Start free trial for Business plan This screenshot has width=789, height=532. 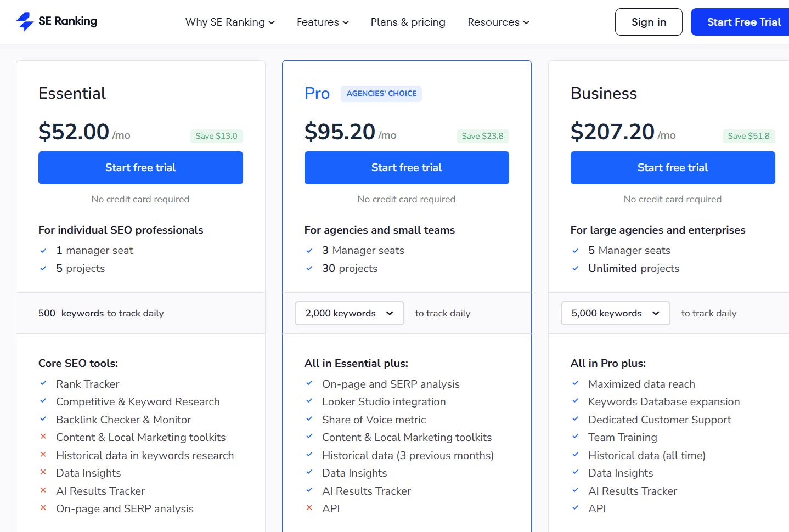click(x=673, y=168)
